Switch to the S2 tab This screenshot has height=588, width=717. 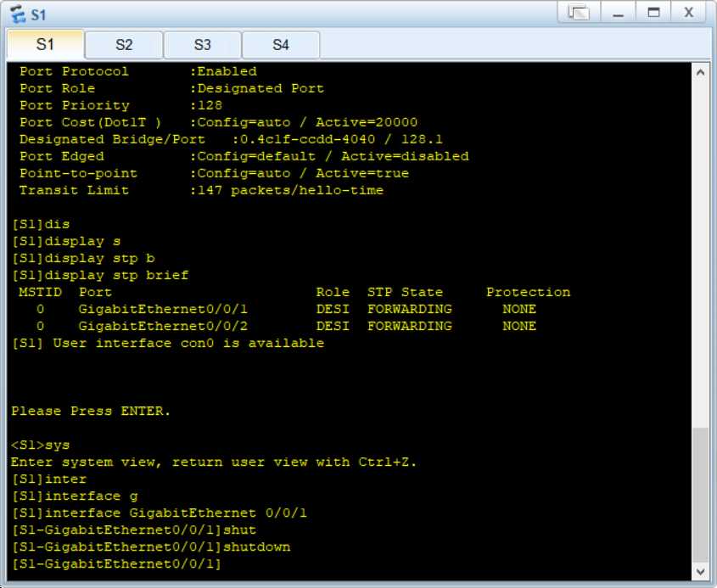(x=124, y=45)
